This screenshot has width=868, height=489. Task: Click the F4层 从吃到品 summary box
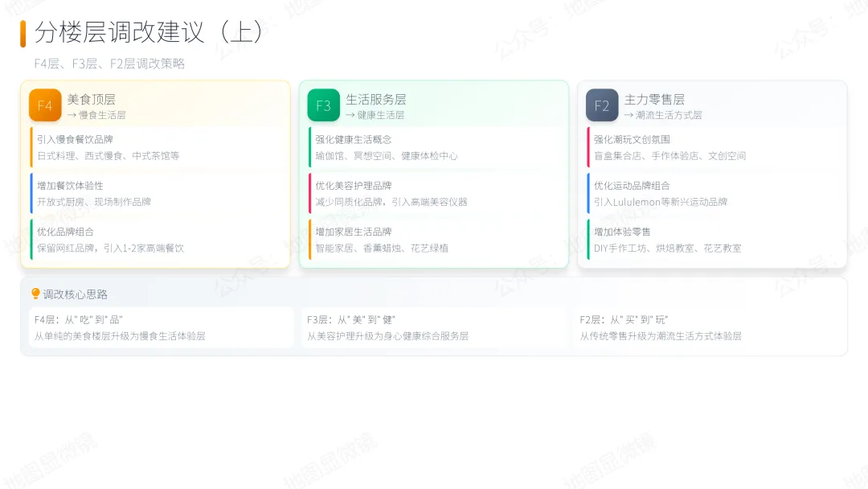(161, 327)
